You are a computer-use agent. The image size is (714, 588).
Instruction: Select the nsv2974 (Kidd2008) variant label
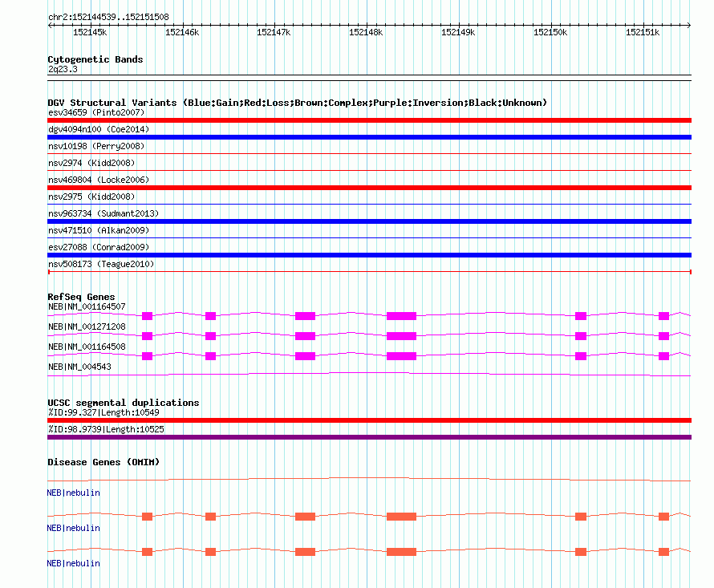click(91, 163)
